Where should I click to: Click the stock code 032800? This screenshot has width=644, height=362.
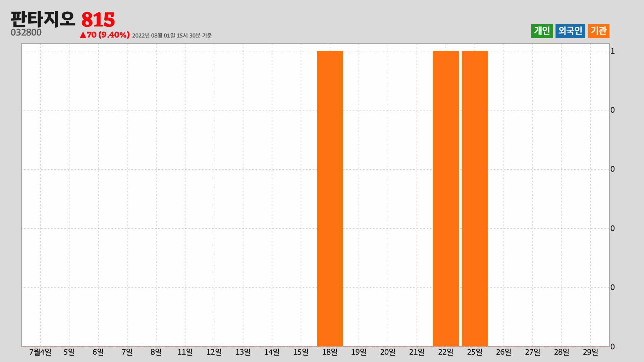[26, 33]
